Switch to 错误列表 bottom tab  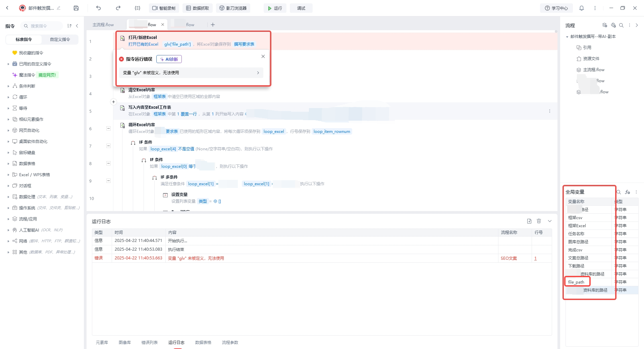[149, 343]
